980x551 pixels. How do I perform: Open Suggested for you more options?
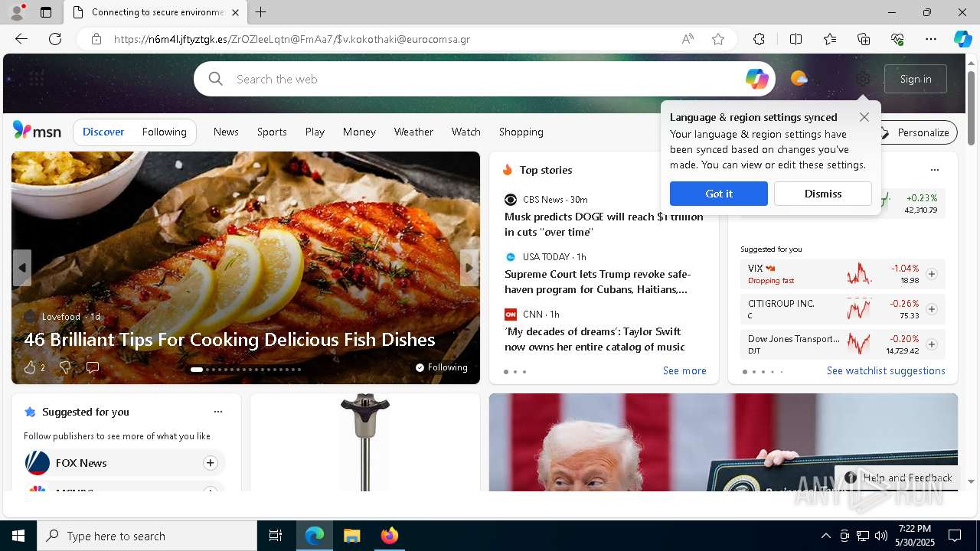point(218,412)
